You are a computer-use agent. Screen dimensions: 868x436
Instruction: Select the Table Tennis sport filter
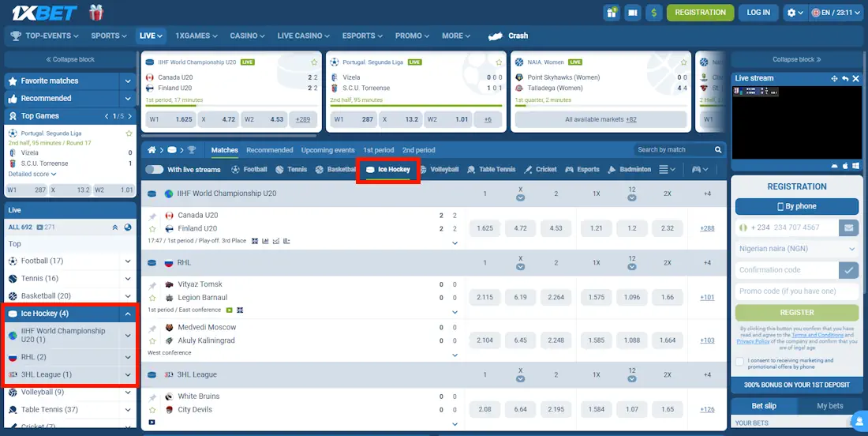(x=491, y=170)
